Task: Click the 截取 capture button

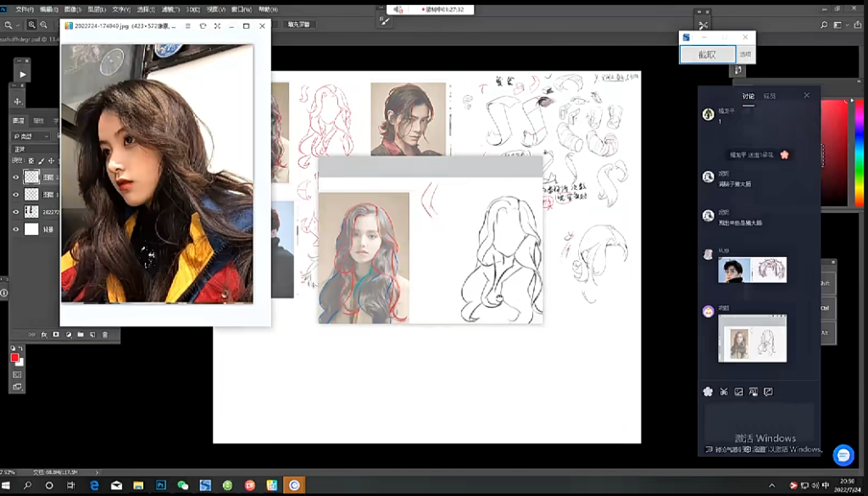Action: [707, 54]
